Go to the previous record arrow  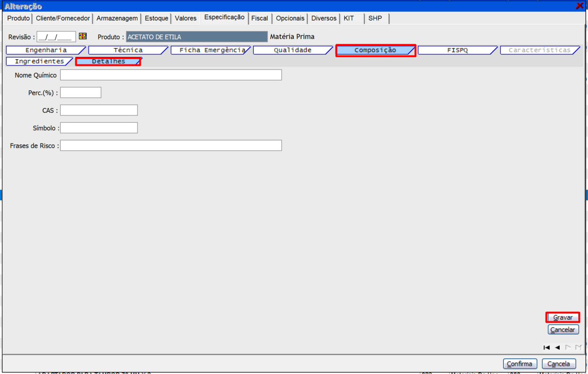coord(557,348)
